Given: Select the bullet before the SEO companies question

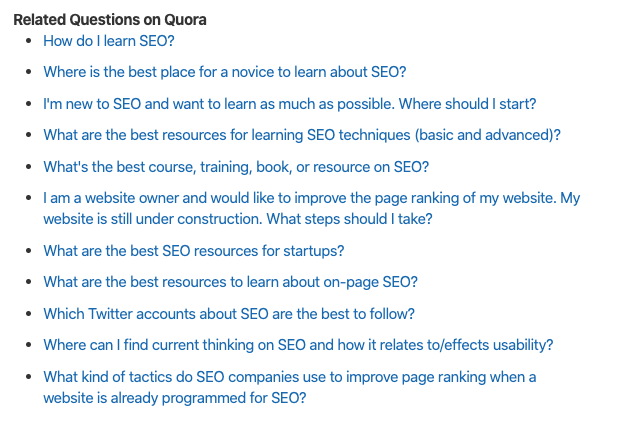Looking at the screenshot, I should [29, 377].
